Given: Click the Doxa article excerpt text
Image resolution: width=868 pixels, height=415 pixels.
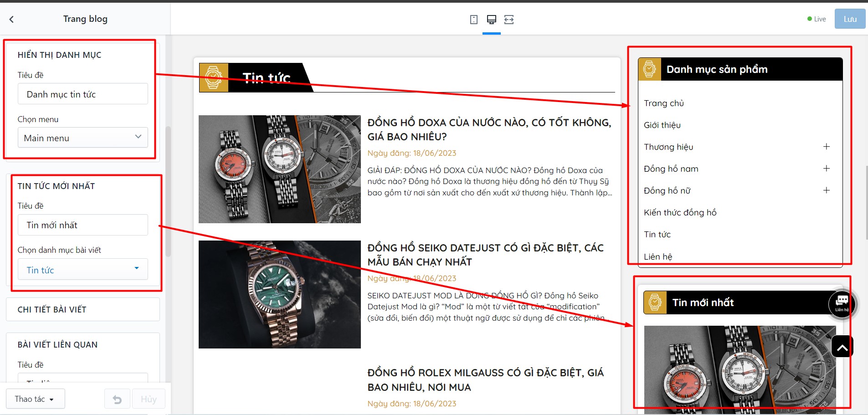Looking at the screenshot, I should pyautogui.click(x=490, y=181).
